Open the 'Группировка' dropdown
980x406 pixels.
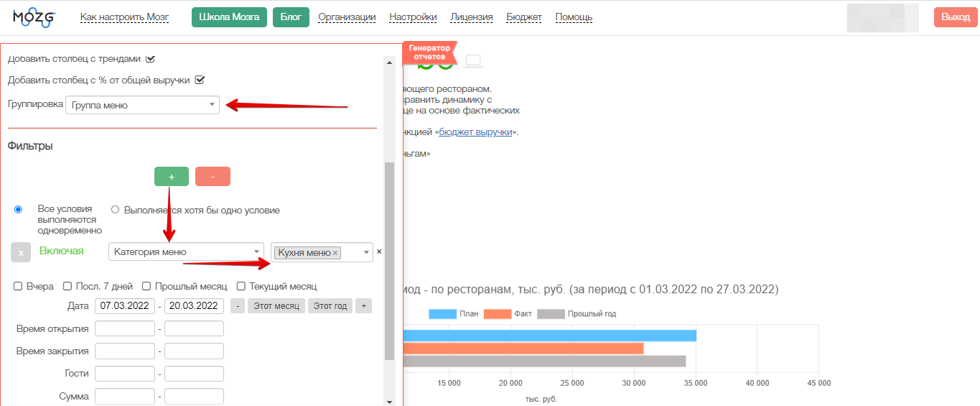(x=142, y=105)
